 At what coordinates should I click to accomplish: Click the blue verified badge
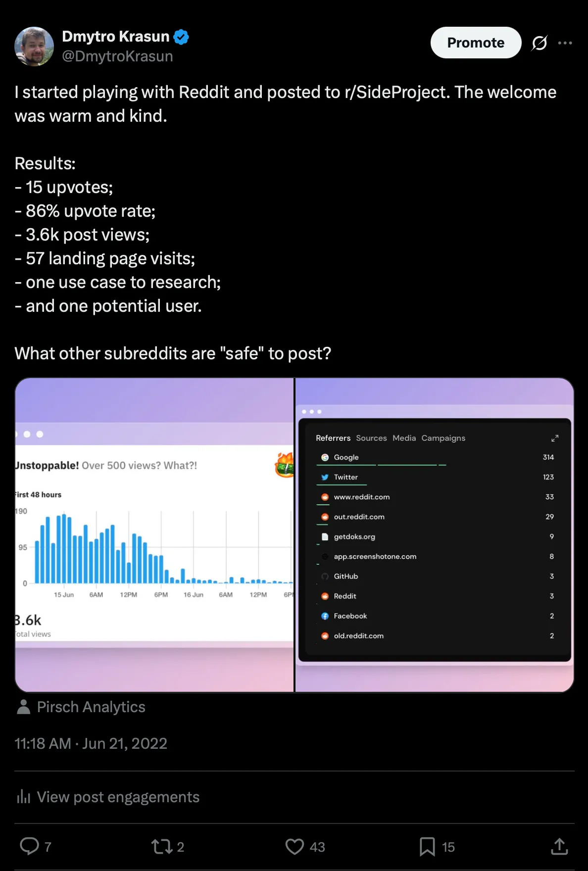pyautogui.click(x=181, y=37)
